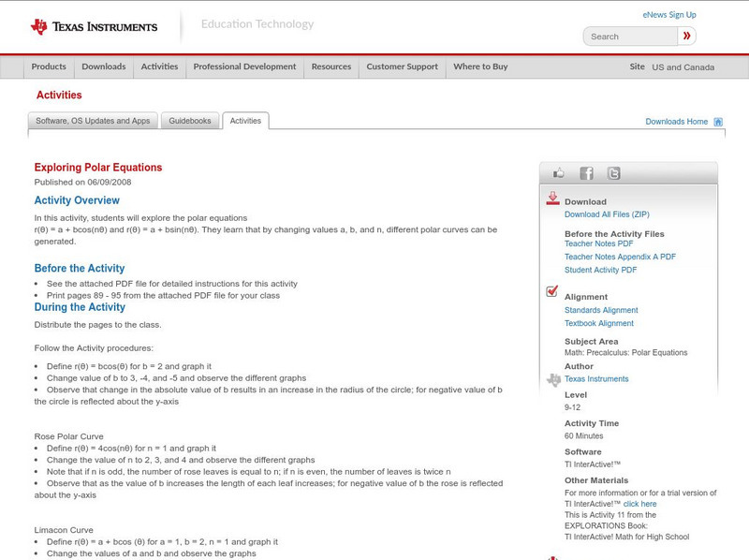The width and height of the screenshot is (749, 560).
Task: Select the Activities tab
Action: point(245,121)
